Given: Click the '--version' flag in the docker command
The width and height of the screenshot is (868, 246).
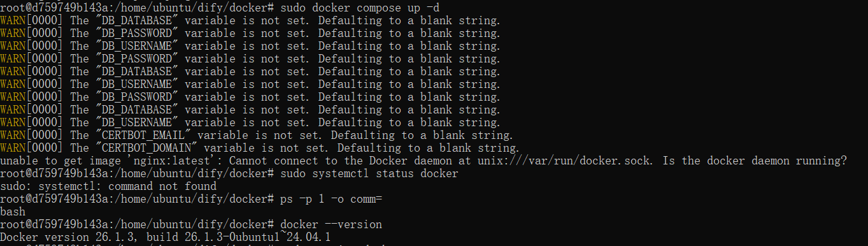Looking at the screenshot, I should click(353, 224).
